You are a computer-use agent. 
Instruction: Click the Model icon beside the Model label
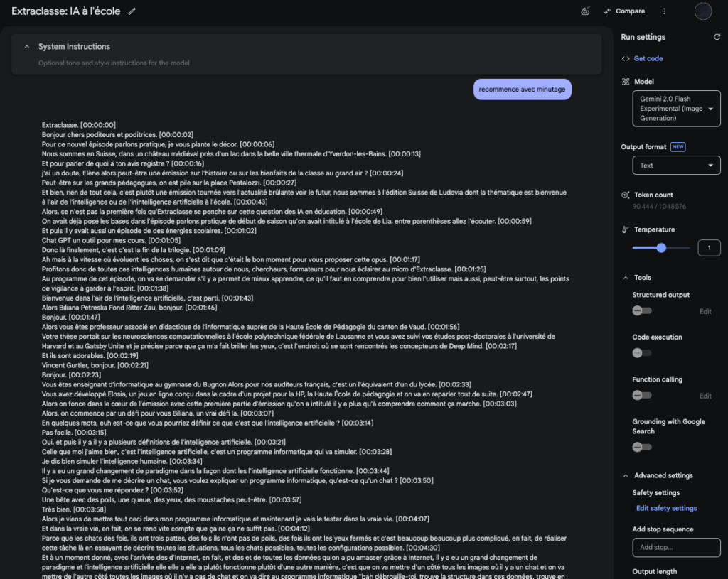pyautogui.click(x=626, y=82)
